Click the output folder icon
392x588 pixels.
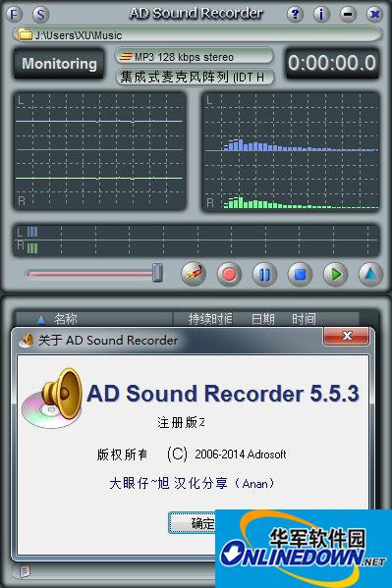[x=26, y=34]
